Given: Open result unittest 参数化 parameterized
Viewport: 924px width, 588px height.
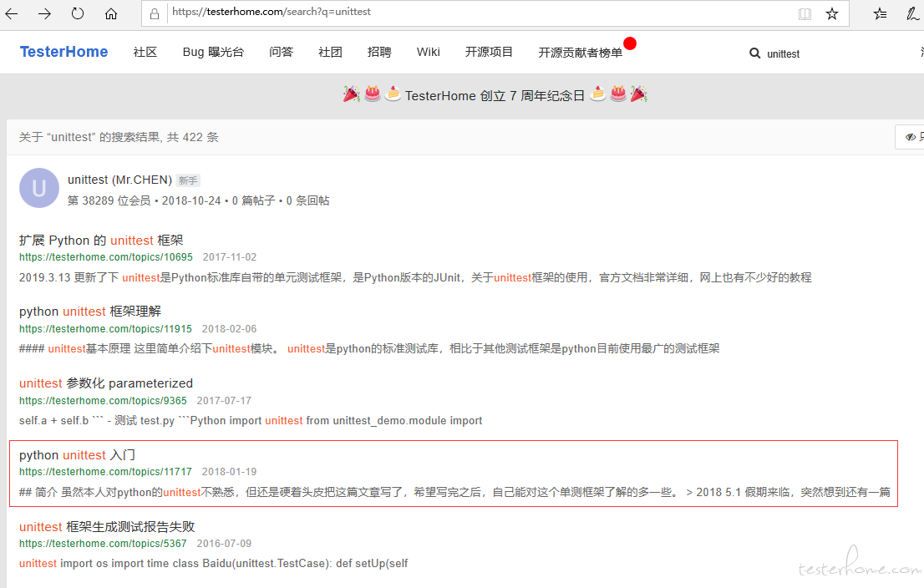Looking at the screenshot, I should (106, 383).
